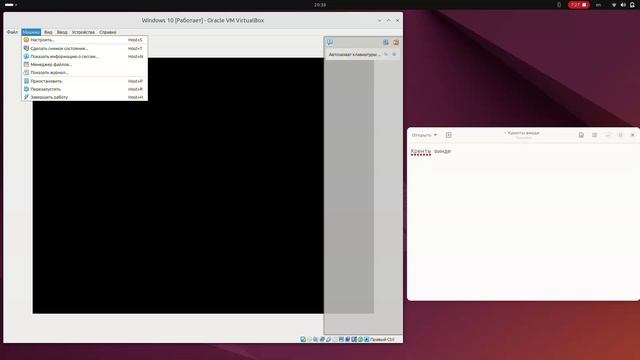The image size is (640, 360).
Task: Switch the en keyboard layout indicator
Action: tap(598, 5)
